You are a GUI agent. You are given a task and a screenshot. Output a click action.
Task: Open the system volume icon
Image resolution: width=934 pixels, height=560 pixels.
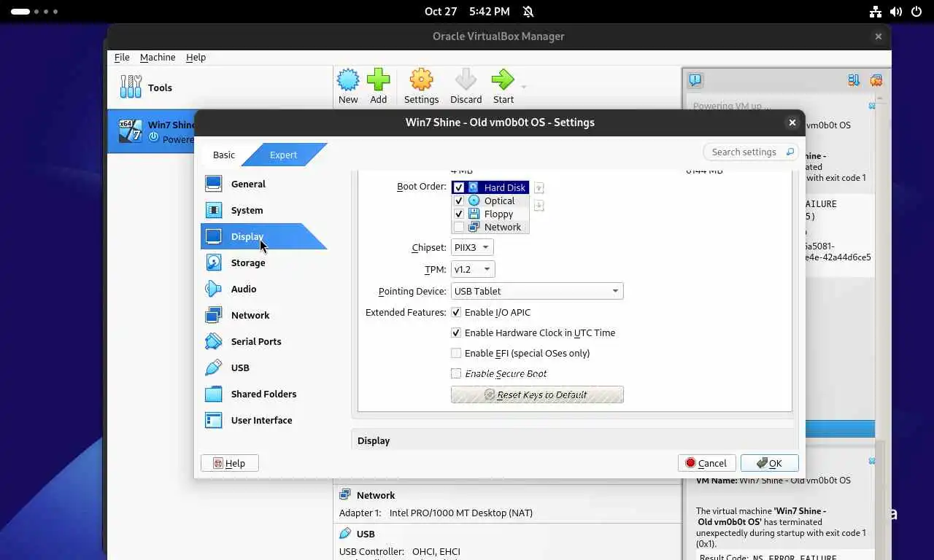(896, 12)
